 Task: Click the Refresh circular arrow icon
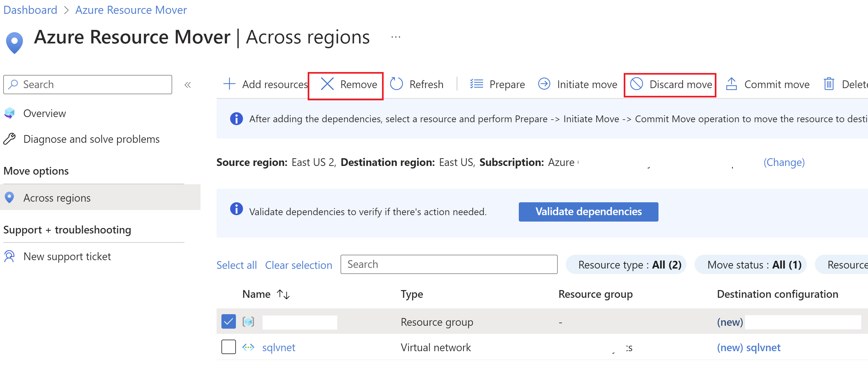point(396,84)
